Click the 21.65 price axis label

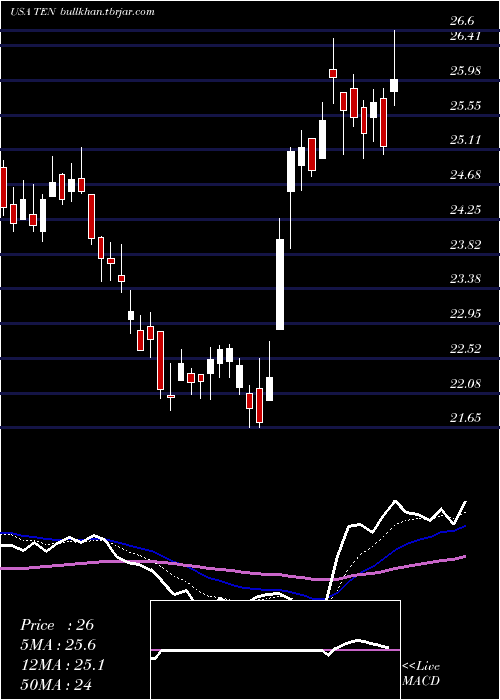466,417
